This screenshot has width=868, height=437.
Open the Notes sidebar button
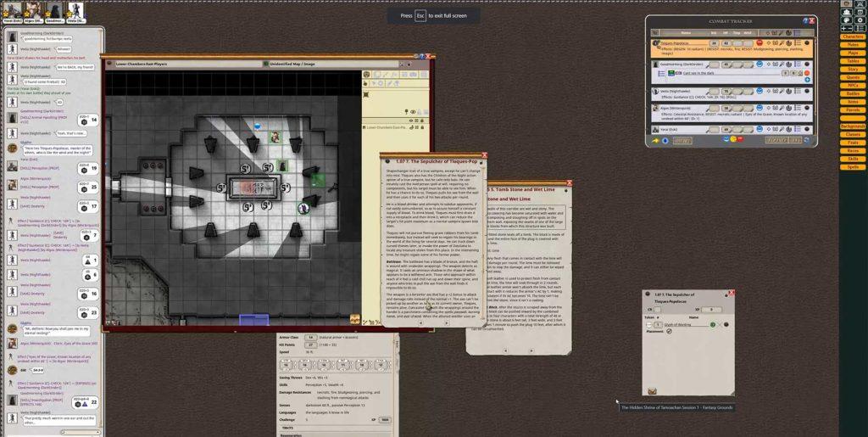pos(853,45)
